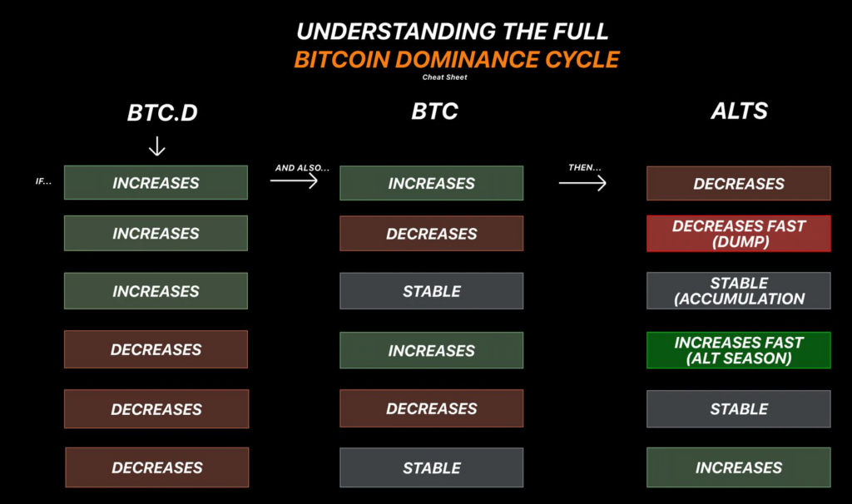Click the last STABLE box in BTC column

pyautogui.click(x=432, y=467)
